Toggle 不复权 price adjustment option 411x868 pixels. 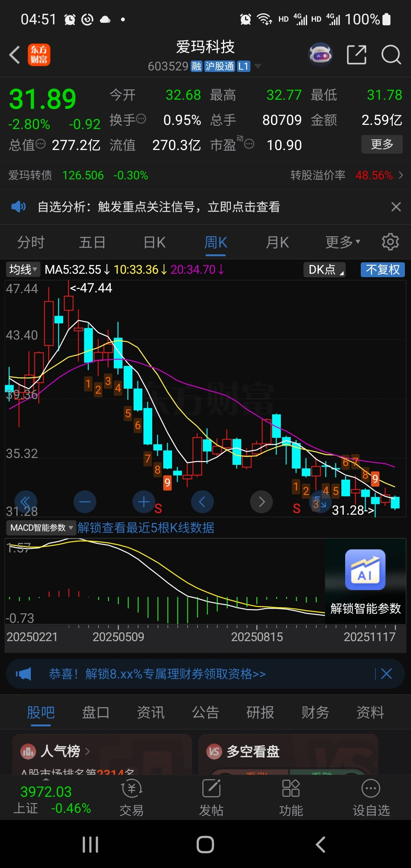[x=383, y=270]
